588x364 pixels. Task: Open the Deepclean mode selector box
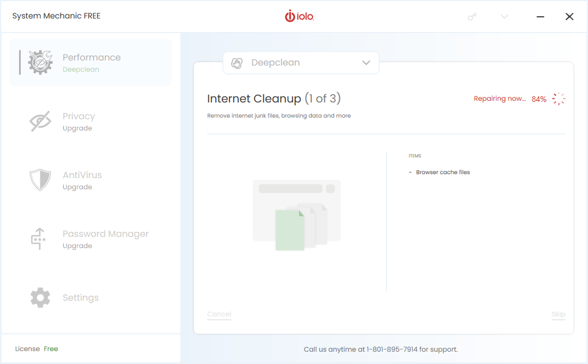pos(301,63)
